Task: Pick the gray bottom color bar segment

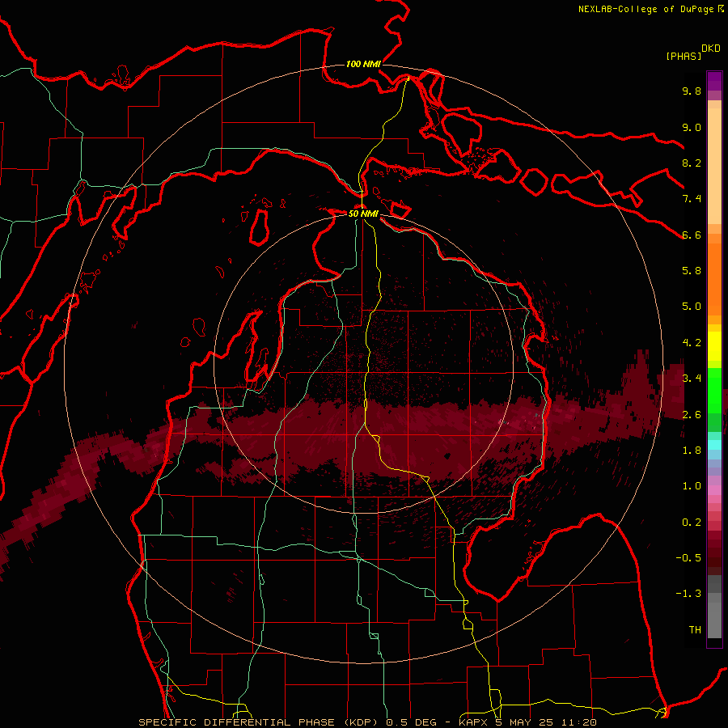Action: pyautogui.click(x=714, y=620)
